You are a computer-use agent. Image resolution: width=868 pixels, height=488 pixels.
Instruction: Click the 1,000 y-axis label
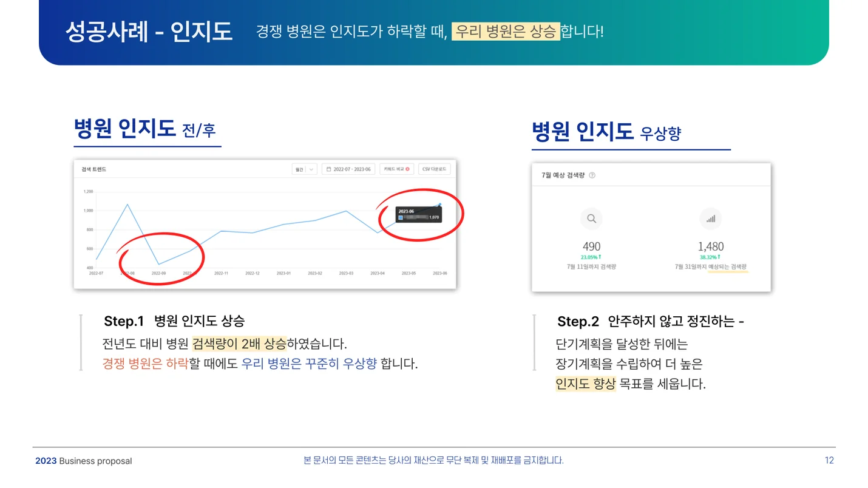click(89, 211)
